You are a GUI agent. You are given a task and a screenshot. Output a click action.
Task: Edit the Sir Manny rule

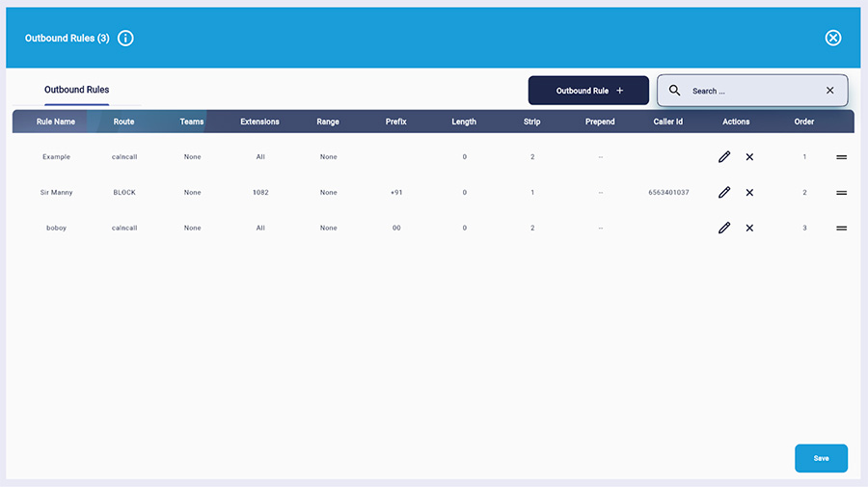click(x=724, y=193)
